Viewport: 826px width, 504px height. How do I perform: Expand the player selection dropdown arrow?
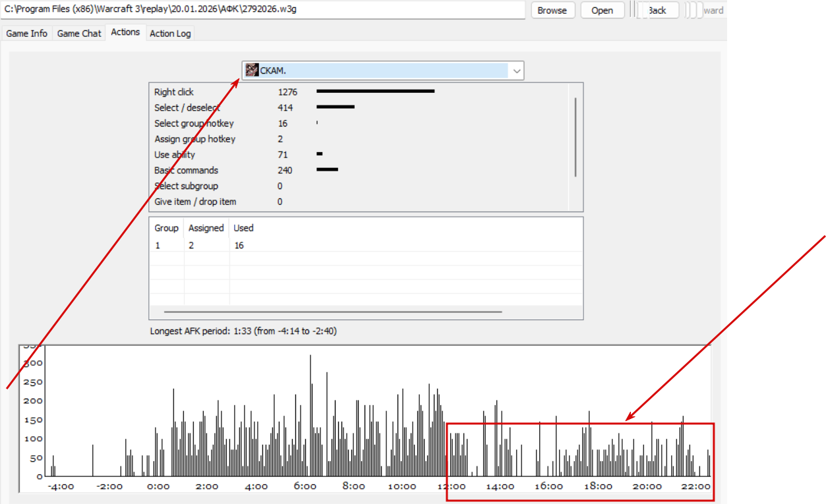(x=516, y=70)
